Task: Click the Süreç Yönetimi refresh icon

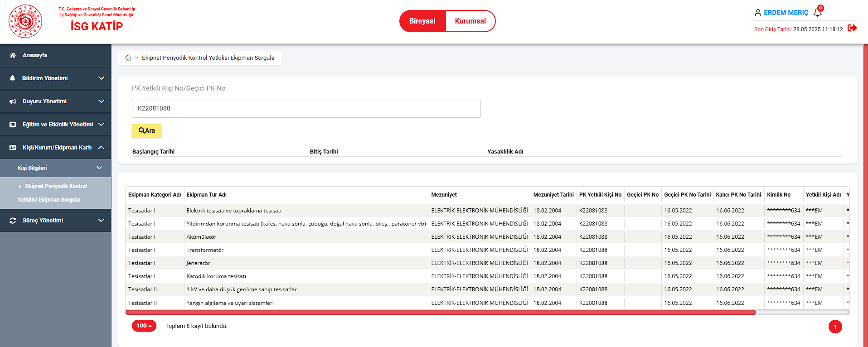Action: (13, 221)
